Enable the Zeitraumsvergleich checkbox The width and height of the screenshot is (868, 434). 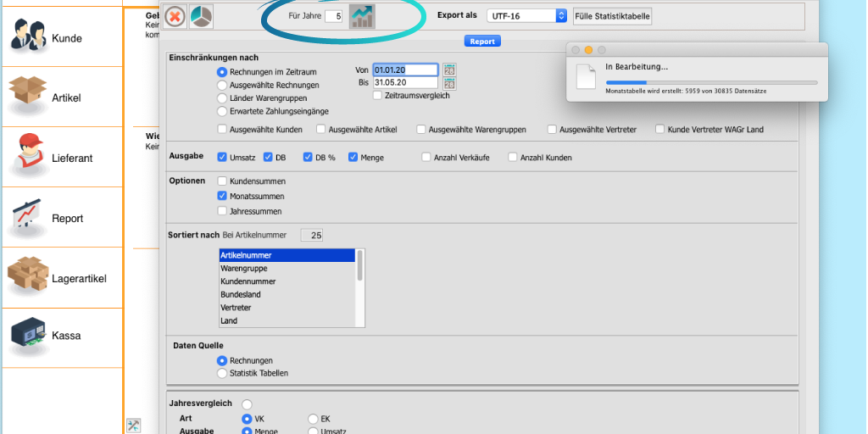click(x=377, y=95)
